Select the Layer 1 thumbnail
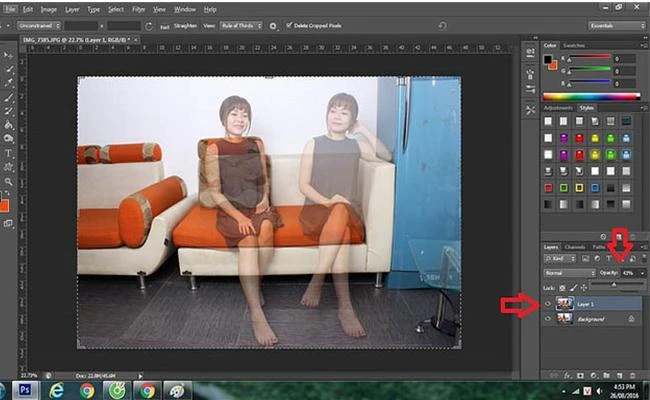The width and height of the screenshot is (650, 400). [564, 301]
